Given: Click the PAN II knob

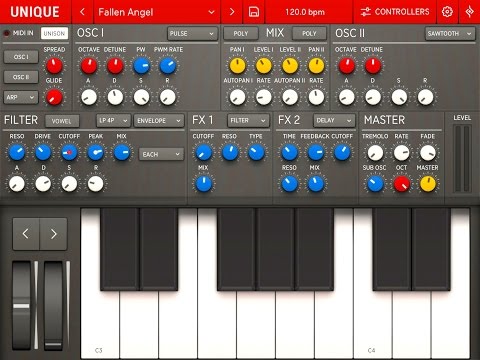Looking at the screenshot, I should [x=316, y=66].
